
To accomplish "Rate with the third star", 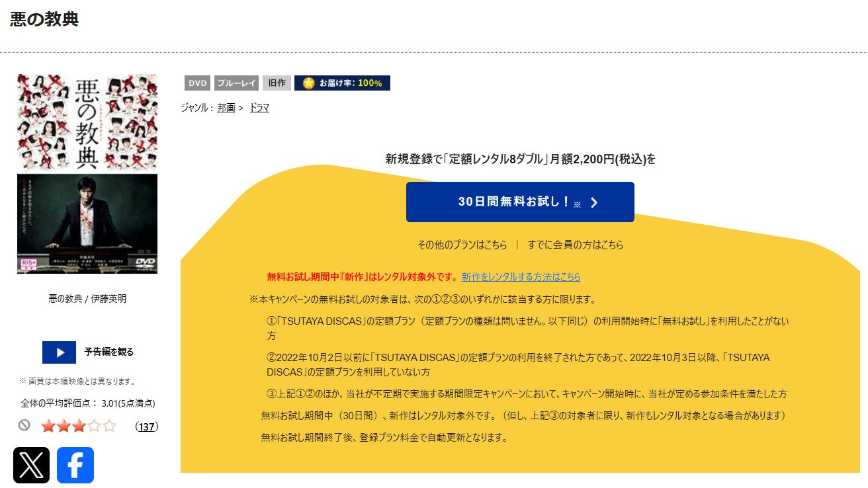I will [78, 426].
